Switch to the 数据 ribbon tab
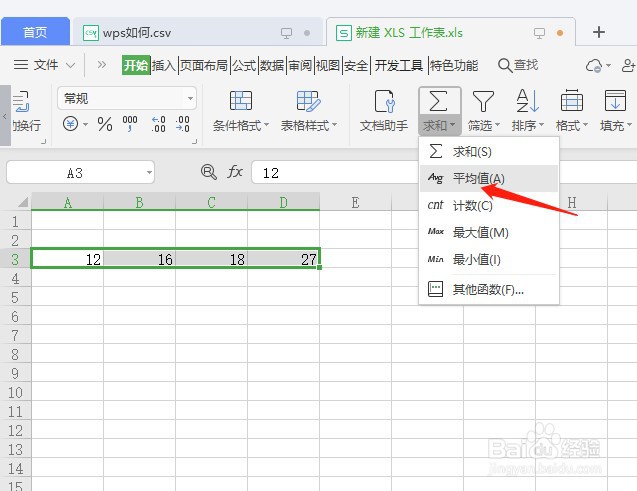 point(272,65)
